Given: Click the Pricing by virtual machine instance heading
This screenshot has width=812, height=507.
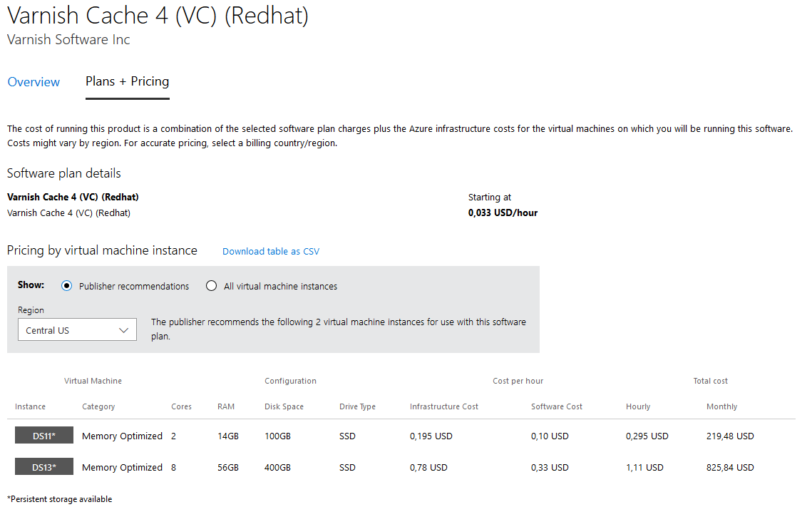Looking at the screenshot, I should pyautogui.click(x=102, y=251).
